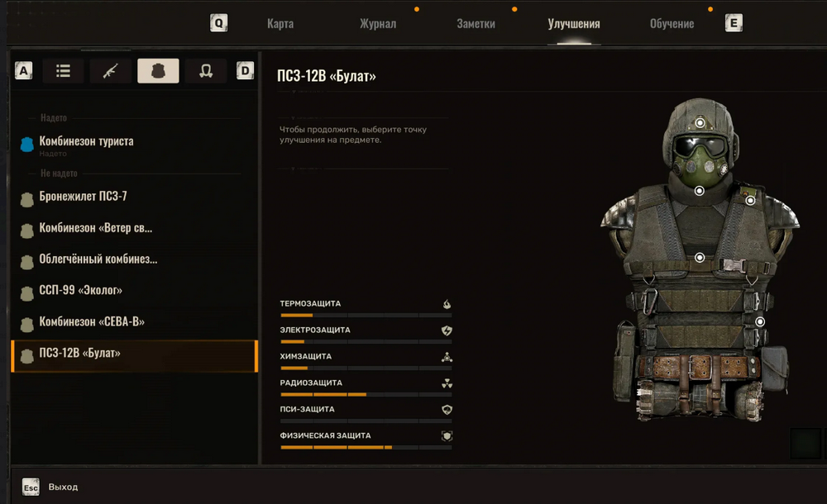Click the Физическая защита stat bar
The image size is (827, 504).
click(366, 447)
